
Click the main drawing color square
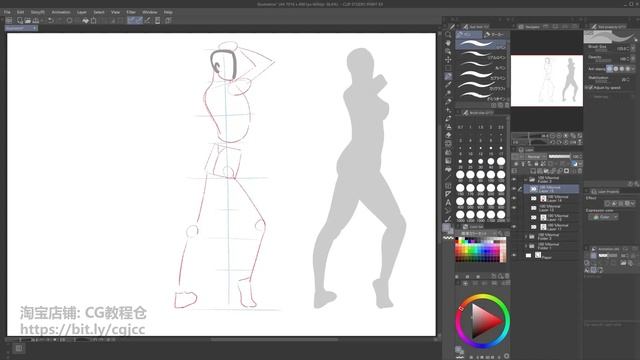(x=446, y=227)
